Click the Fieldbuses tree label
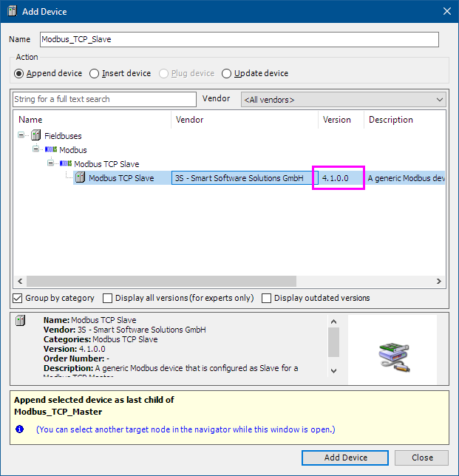Viewport: 459px width, 476px height. pyautogui.click(x=63, y=136)
